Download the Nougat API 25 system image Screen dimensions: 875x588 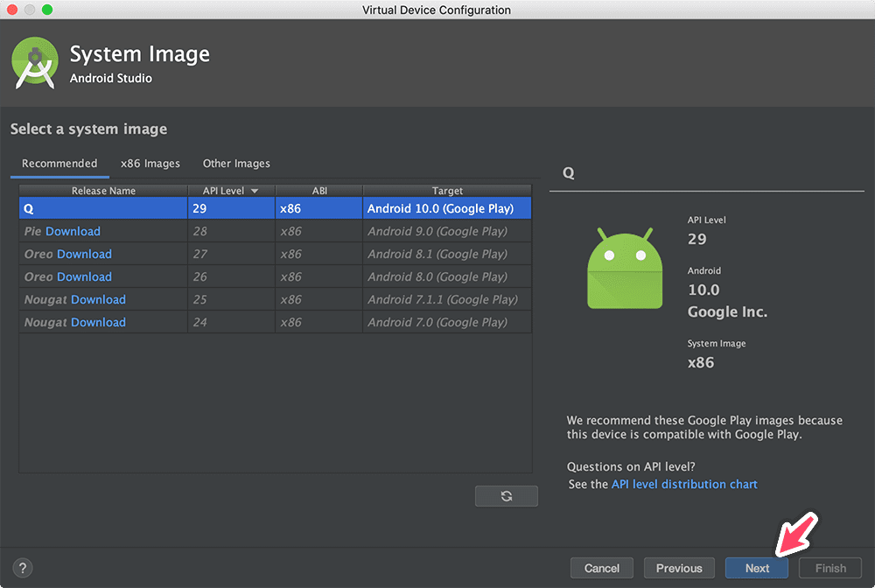[x=98, y=299]
